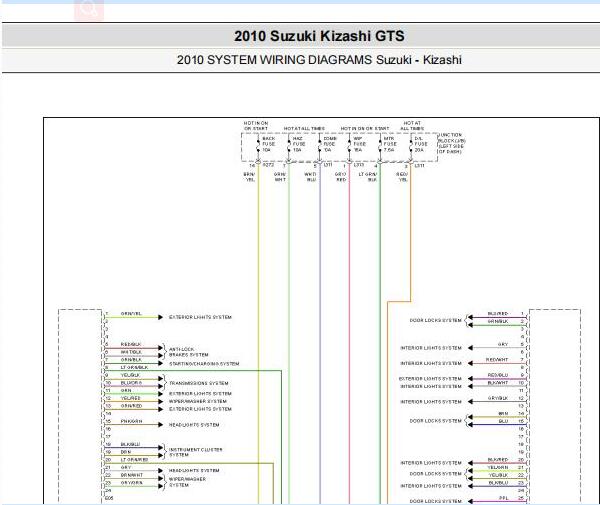
Task: Click the faded magnifier icon at top
Action: (x=89, y=10)
